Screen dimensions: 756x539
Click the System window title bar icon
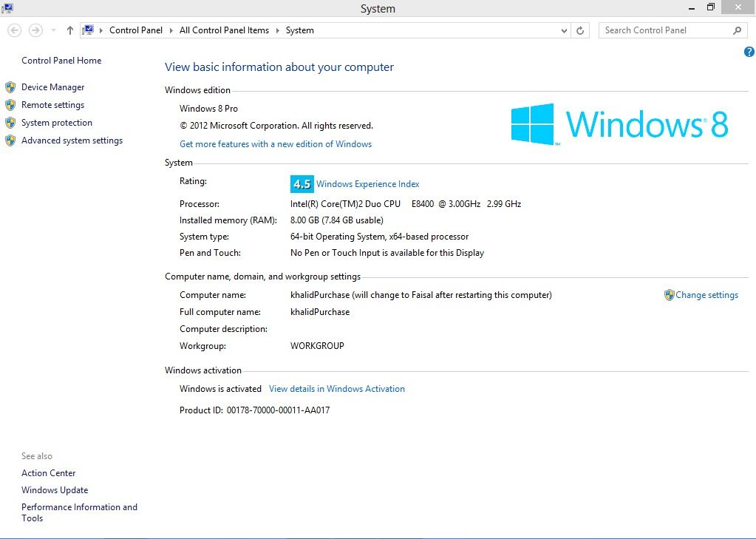pos(7,7)
